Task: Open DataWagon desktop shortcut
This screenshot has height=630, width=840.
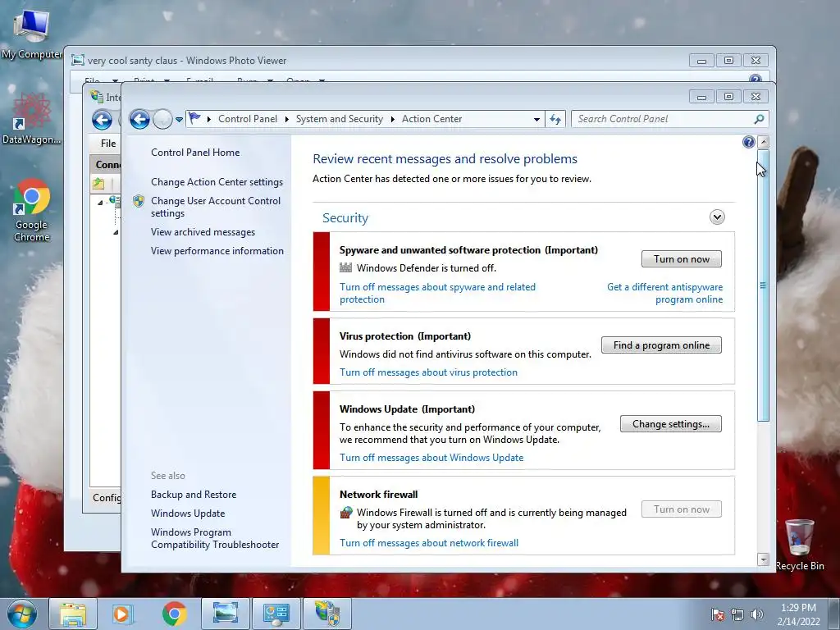Action: click(31, 118)
